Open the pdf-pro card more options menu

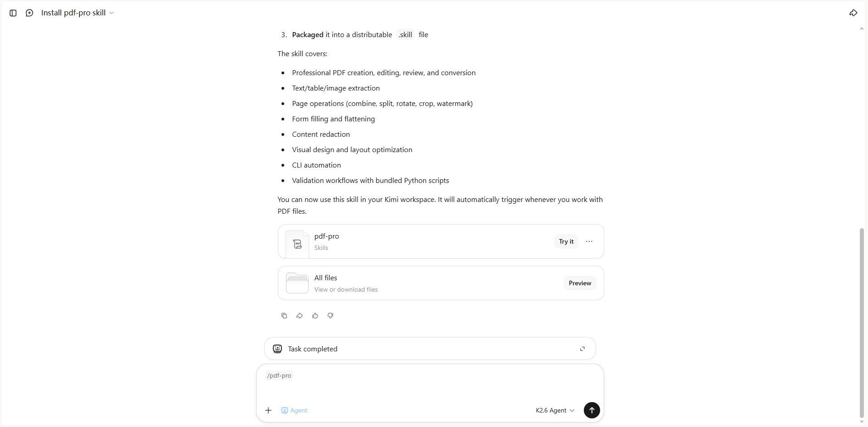(589, 241)
